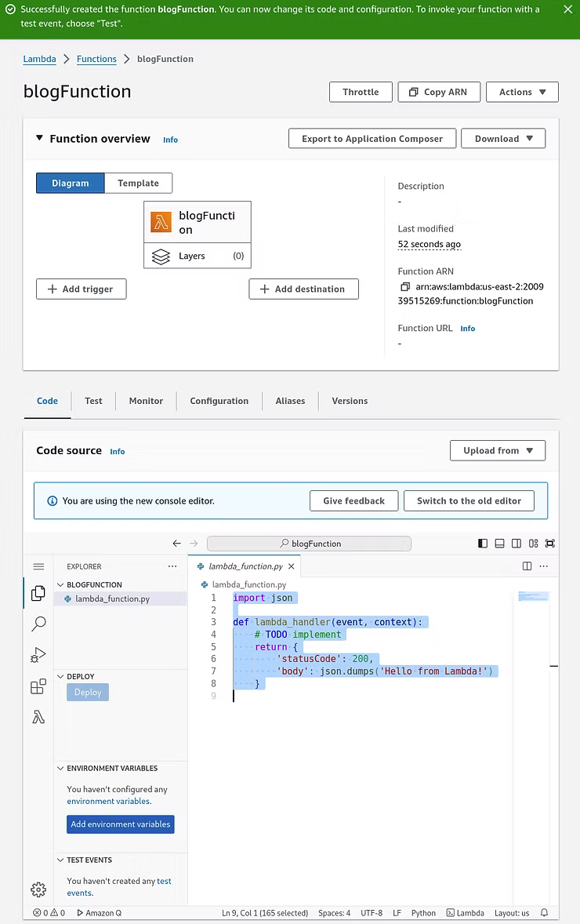This screenshot has height=924, width=580.
Task: Select the Diagram view toggle
Action: click(70, 184)
